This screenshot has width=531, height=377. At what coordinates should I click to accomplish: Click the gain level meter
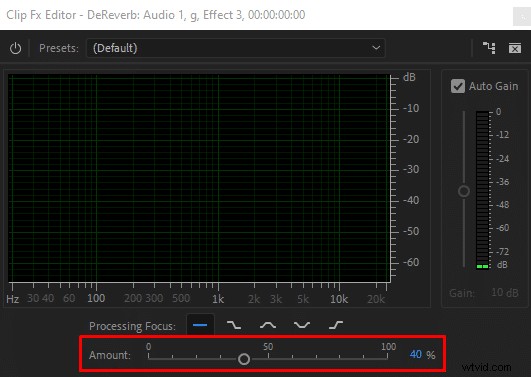[x=483, y=190]
